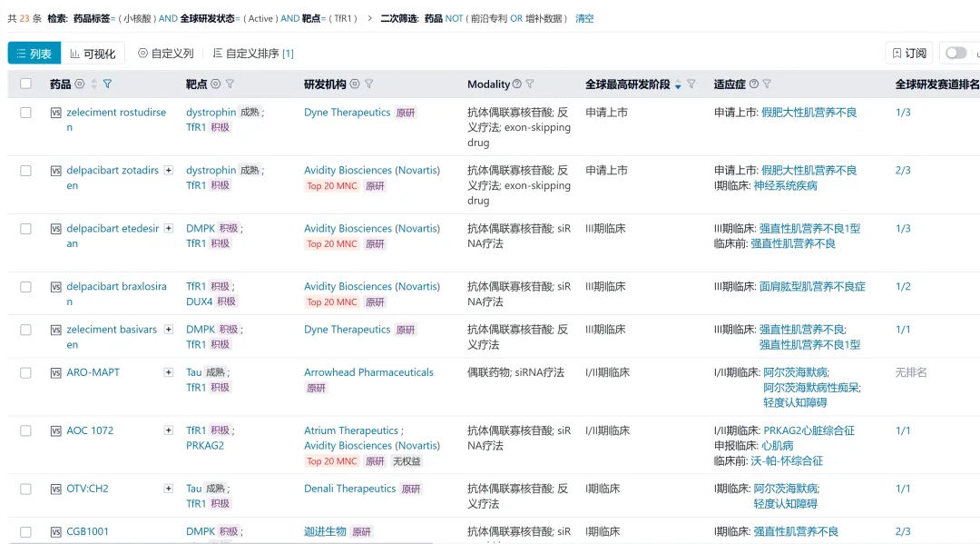Image resolution: width=980 pixels, height=544 pixels.
Task: Click the 全球研发赛道排名 column header
Action: pos(936,84)
